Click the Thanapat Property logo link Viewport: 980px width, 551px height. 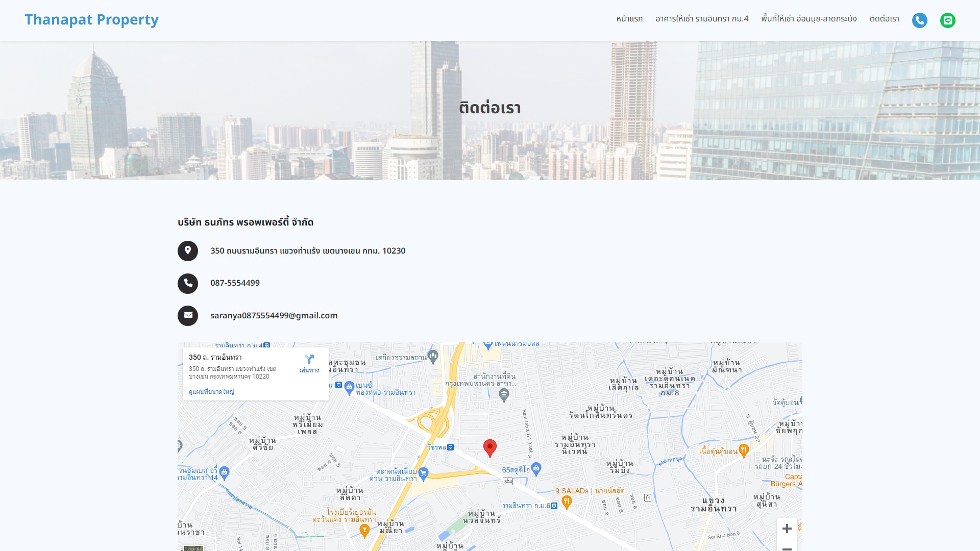pos(91,19)
